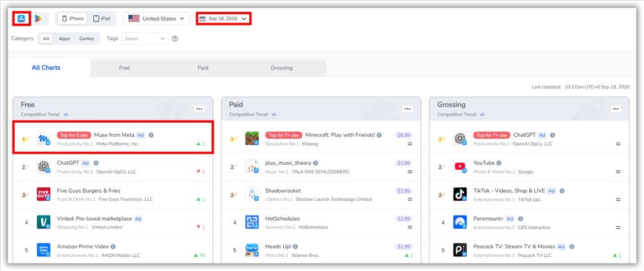Image resolution: width=644 pixels, height=271 pixels.
Task: Open the Tags select dropdown
Action: pyautogui.click(x=145, y=38)
